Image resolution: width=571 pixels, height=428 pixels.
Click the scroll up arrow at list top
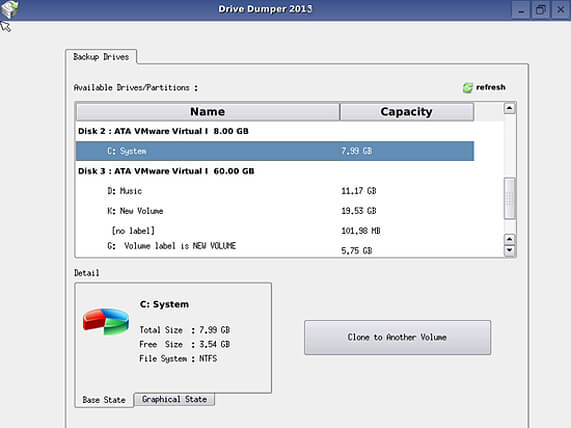tap(509, 108)
